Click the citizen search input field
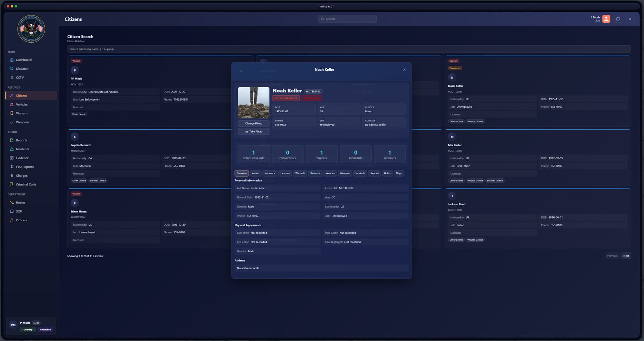 click(x=349, y=49)
